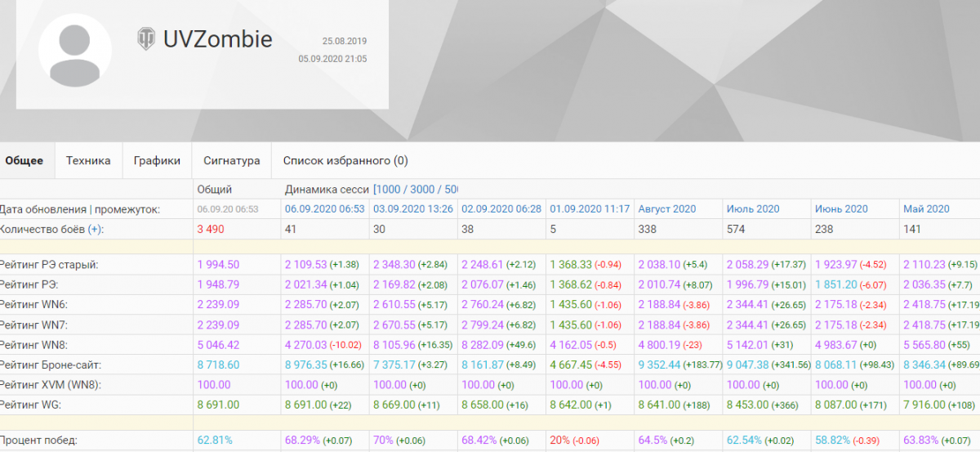980x452 pixels.
Task: Click the Рейтинг WG row label
Action: [33, 404]
